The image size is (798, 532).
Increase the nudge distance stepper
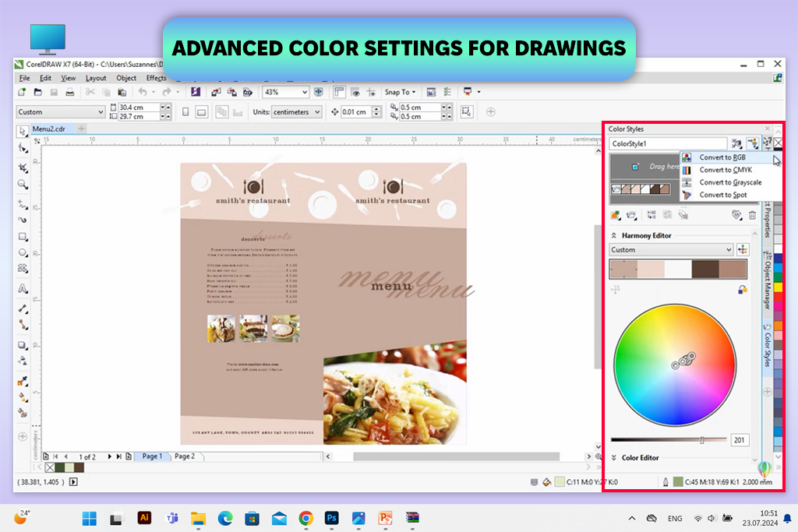(x=376, y=109)
